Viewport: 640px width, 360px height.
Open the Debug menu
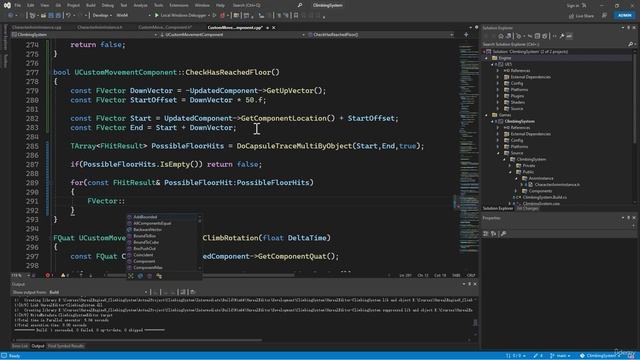108,5
